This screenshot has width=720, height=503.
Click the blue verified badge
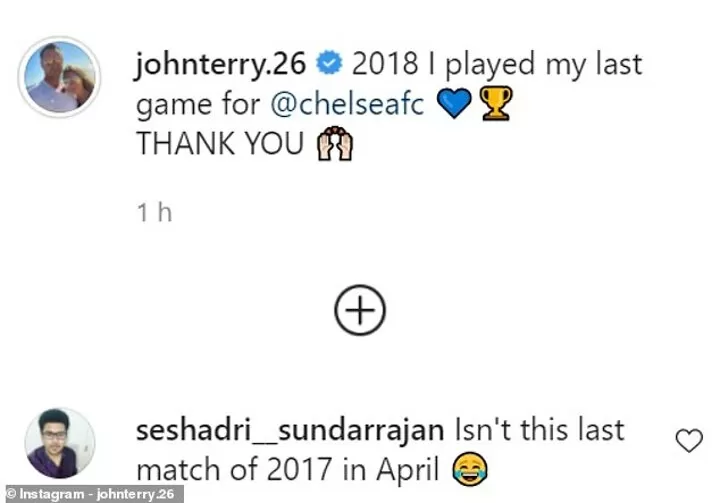coord(329,63)
